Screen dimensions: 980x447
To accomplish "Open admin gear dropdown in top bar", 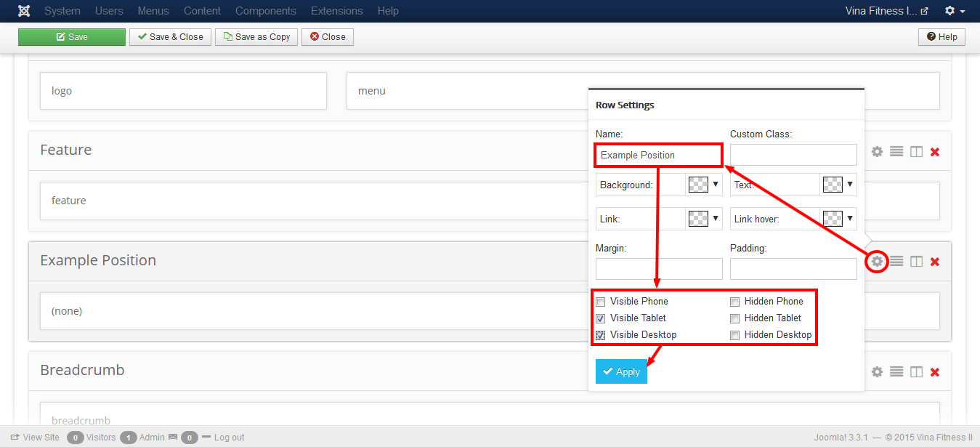I will point(955,11).
